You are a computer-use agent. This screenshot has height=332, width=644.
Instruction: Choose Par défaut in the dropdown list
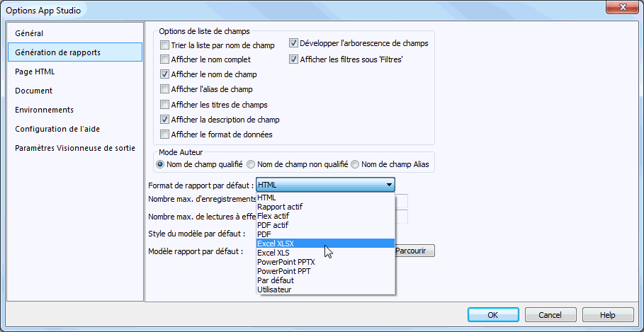(x=325, y=280)
